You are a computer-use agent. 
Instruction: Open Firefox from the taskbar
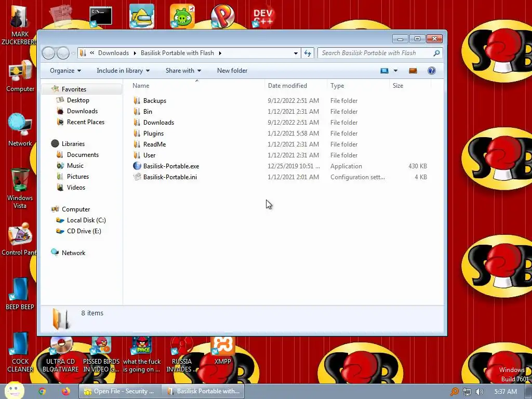[66, 391]
